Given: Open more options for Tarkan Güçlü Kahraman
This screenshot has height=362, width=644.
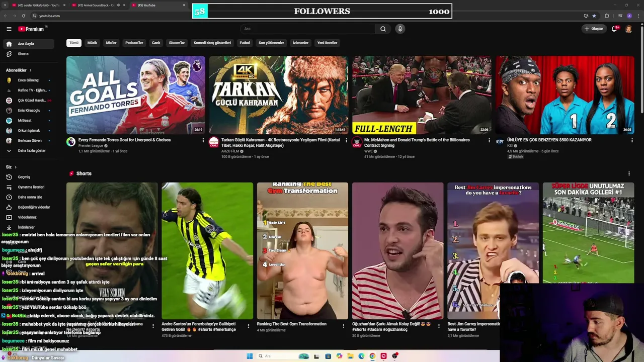Looking at the screenshot, I should [346, 140].
